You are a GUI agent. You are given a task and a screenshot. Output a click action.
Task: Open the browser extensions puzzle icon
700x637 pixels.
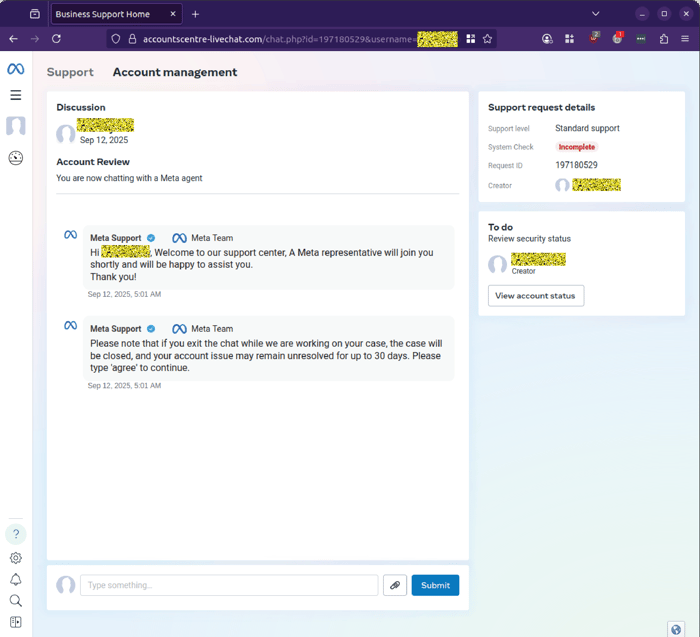(664, 39)
